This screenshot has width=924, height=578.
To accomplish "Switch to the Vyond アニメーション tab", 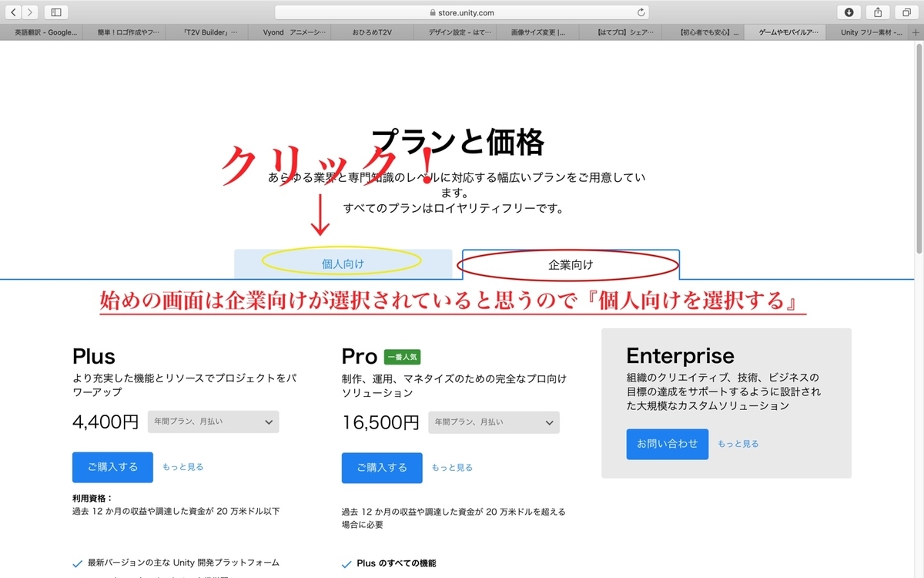I will [290, 33].
